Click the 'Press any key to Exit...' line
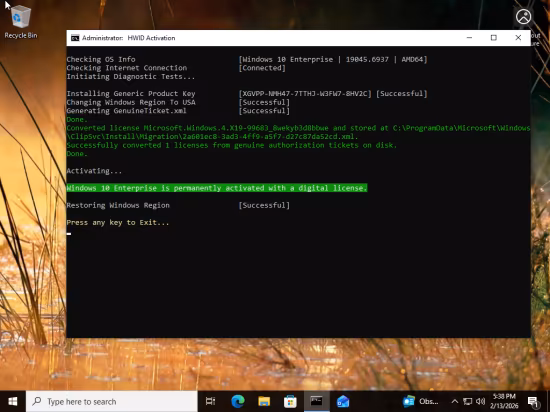550x412 pixels. pyautogui.click(x=118, y=223)
